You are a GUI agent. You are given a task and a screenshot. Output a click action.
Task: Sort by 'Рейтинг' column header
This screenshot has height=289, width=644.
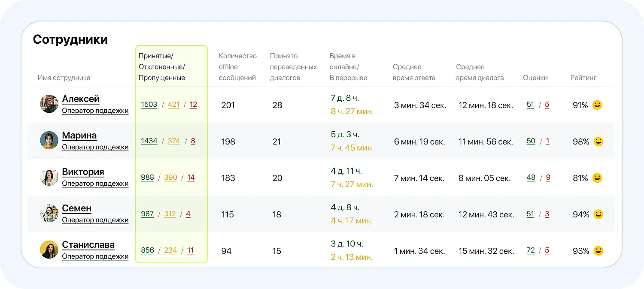583,78
